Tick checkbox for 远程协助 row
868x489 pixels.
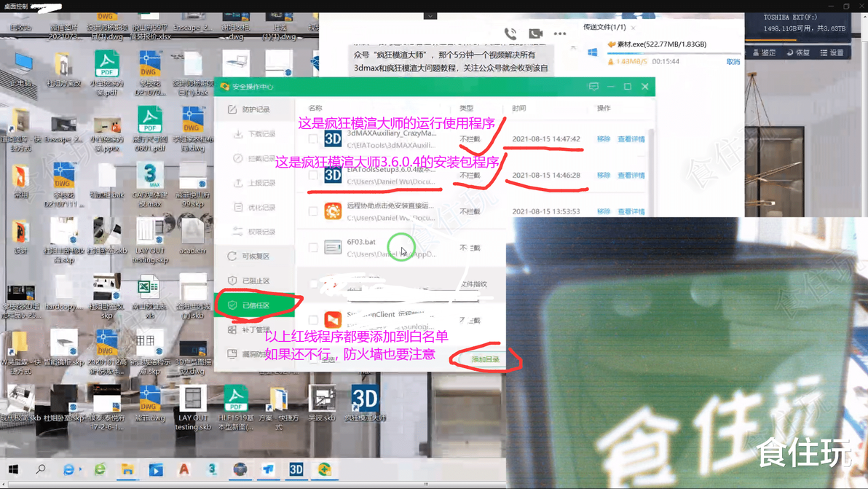click(313, 211)
